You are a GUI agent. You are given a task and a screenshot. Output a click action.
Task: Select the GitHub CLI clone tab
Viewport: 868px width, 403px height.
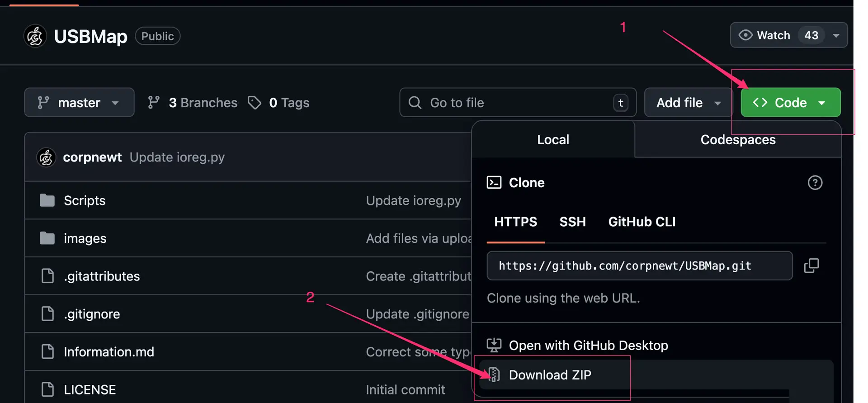(x=642, y=222)
